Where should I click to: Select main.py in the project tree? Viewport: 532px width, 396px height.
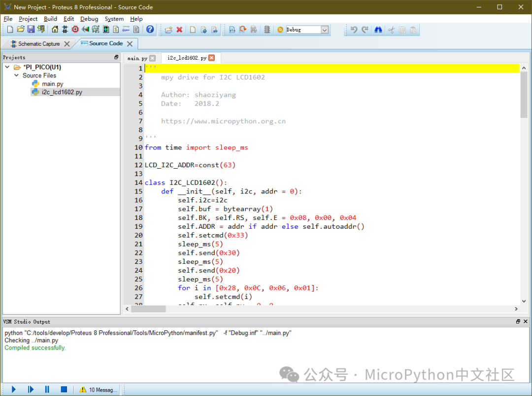53,83
